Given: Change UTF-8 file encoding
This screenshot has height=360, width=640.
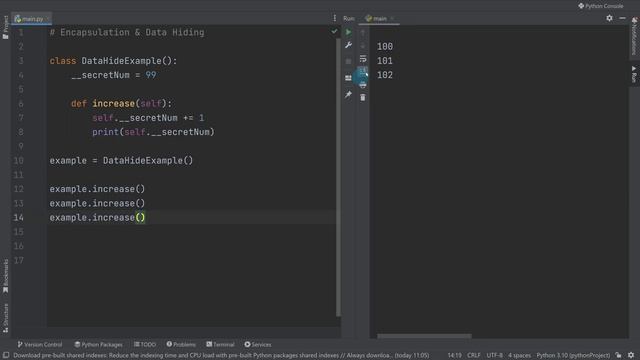Looking at the screenshot, I should tap(494, 356).
